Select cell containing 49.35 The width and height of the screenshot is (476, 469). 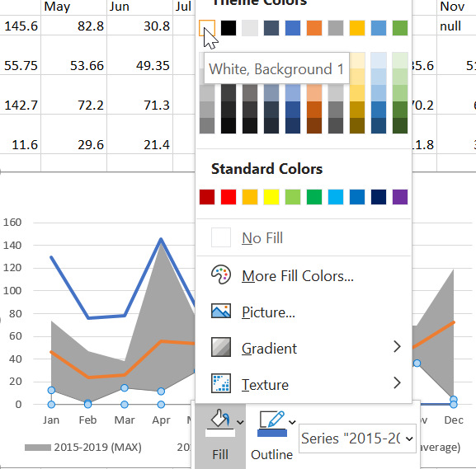pos(139,55)
